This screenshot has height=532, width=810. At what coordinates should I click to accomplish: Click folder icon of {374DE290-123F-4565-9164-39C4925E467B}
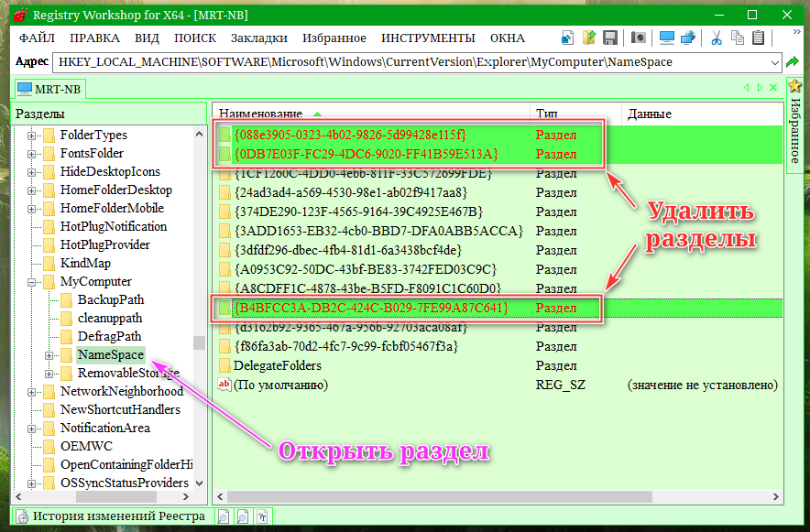pos(224,212)
